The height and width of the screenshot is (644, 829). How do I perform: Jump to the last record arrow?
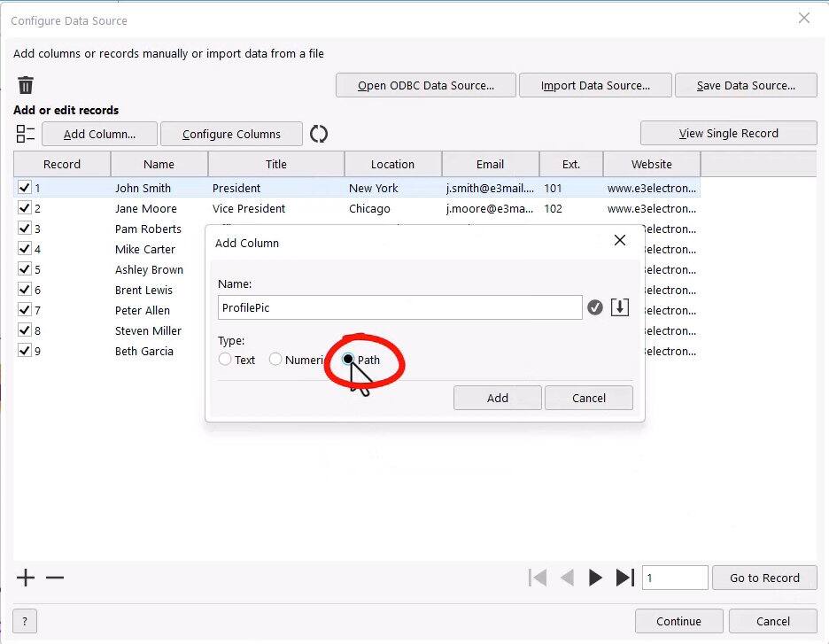tap(624, 578)
